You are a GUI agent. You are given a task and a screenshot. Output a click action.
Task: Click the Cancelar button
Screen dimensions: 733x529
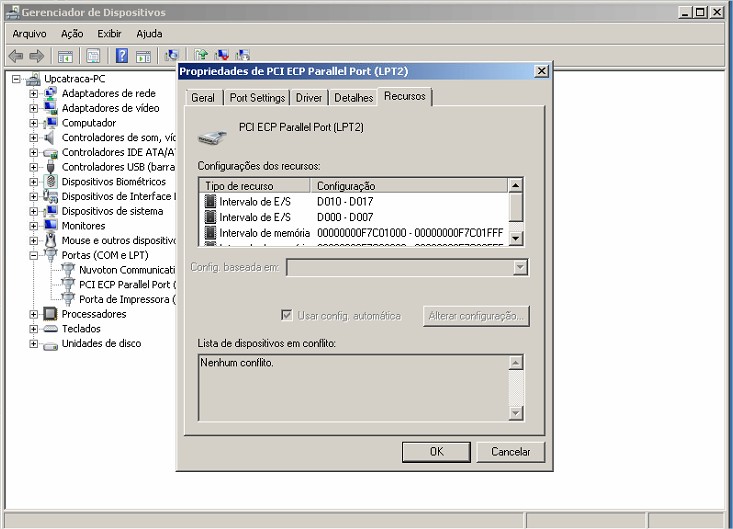510,452
